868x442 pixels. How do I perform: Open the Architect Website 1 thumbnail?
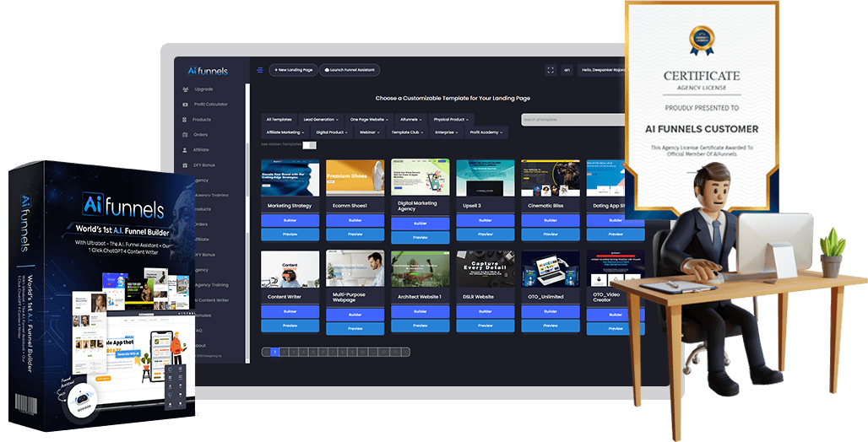tap(420, 269)
